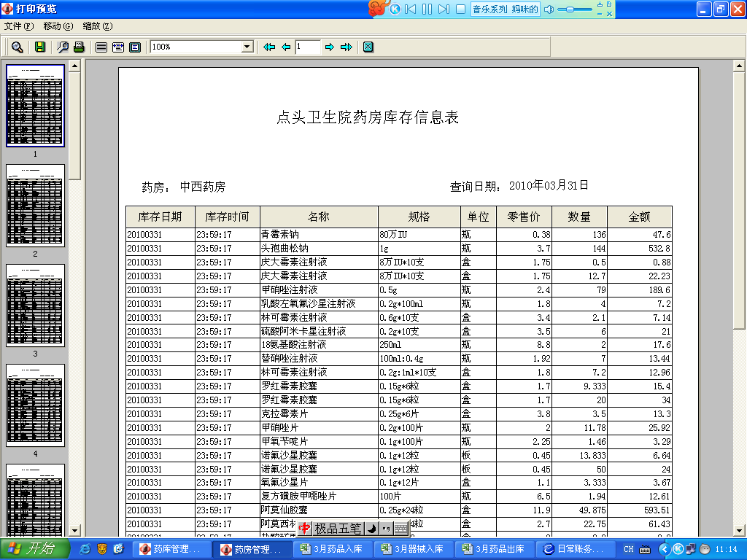Select page 2 thumbnail
The height and width of the screenshot is (560, 747).
(x=35, y=206)
